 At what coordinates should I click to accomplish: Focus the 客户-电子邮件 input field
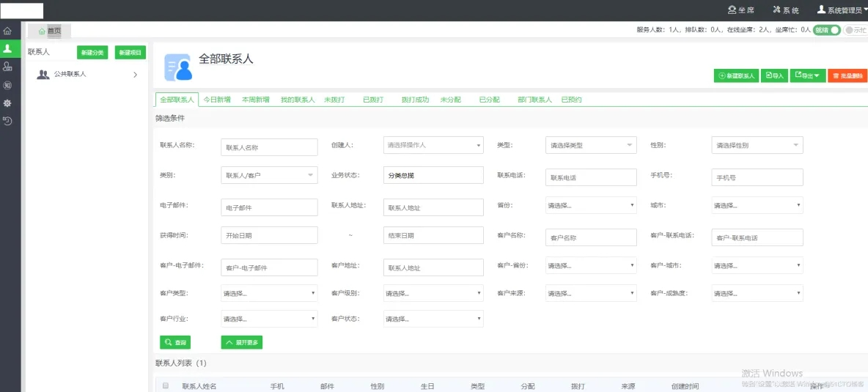pos(269,267)
